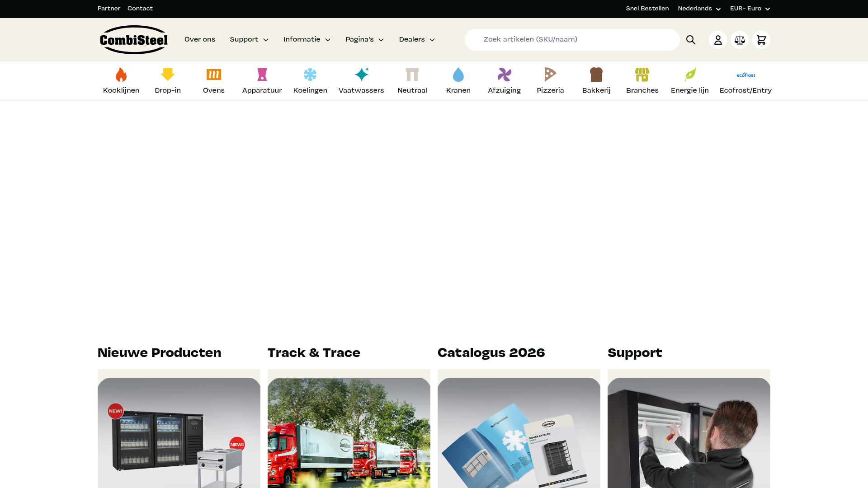Select the Bakkerij bread icon
Image resolution: width=868 pixels, height=488 pixels.
pos(596,75)
